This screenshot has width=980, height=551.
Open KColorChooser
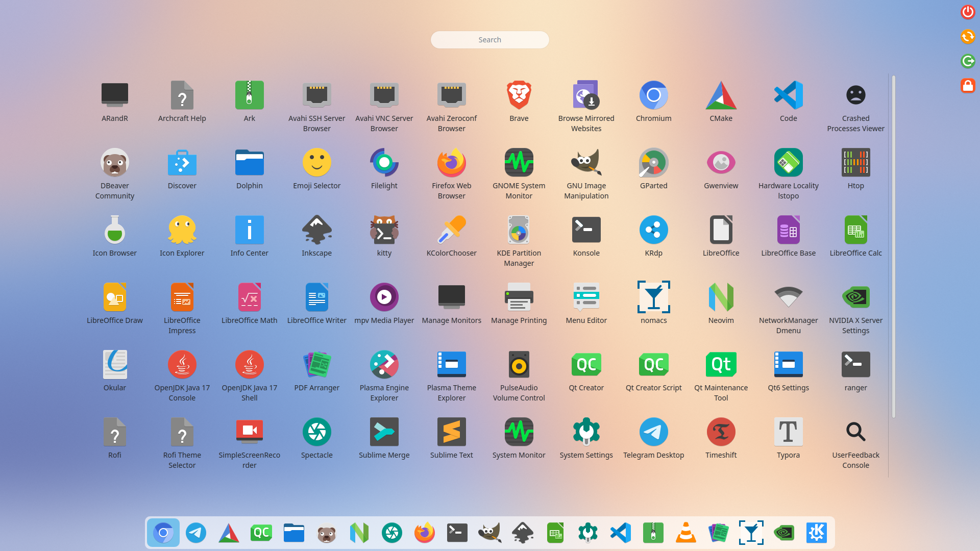452,236
